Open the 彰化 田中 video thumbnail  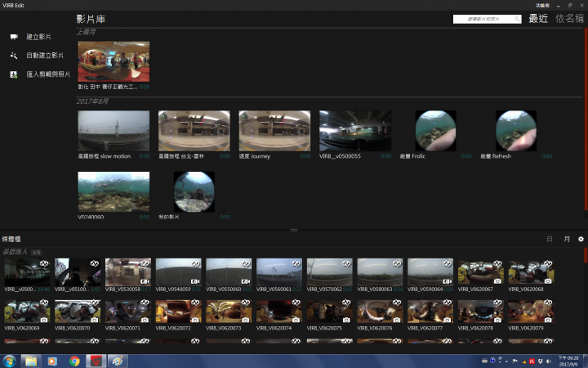[x=114, y=61]
